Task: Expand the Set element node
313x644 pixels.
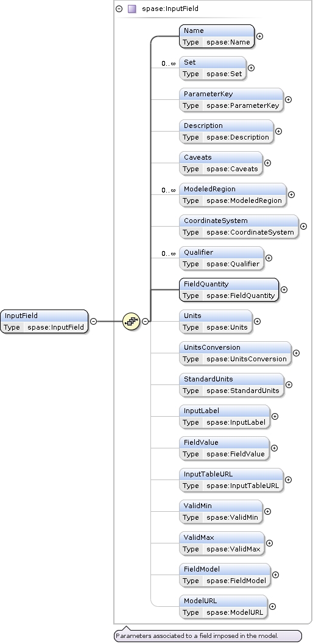Action: [x=251, y=68]
